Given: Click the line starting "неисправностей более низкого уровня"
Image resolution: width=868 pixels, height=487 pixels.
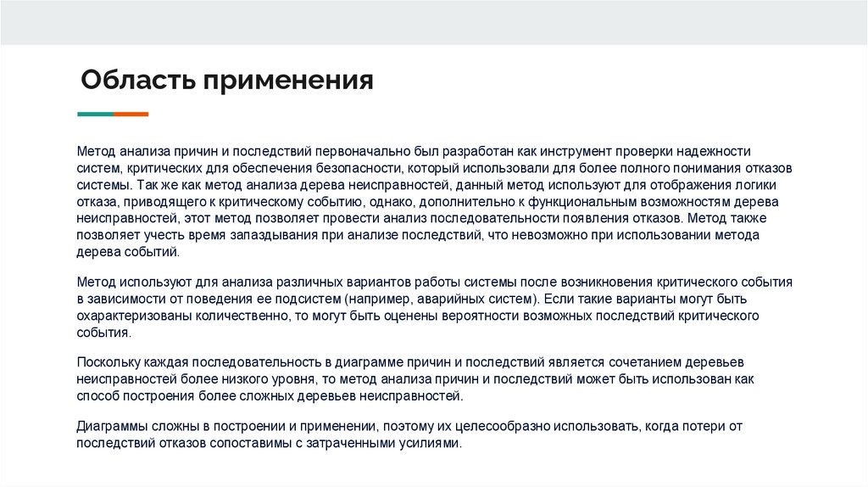Looking at the screenshot, I should pyautogui.click(x=415, y=379).
